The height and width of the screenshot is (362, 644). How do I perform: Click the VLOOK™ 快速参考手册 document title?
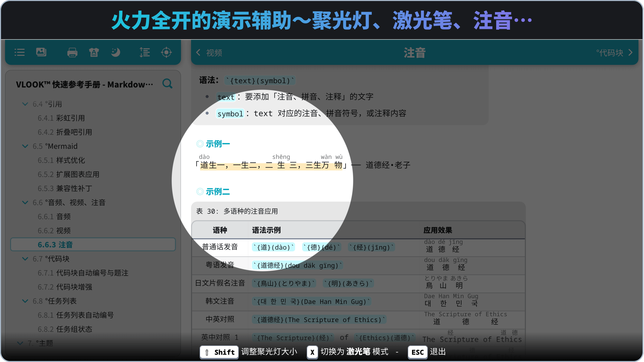[x=84, y=84]
